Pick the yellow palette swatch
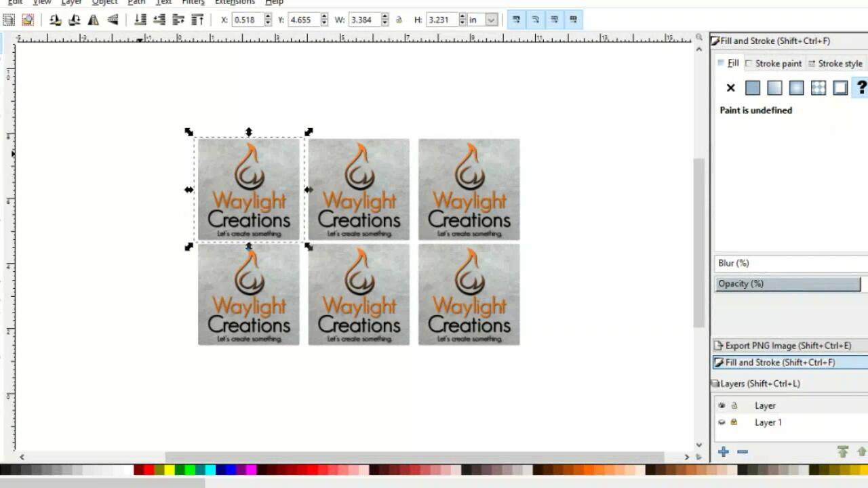The image size is (868, 488). coord(170,470)
